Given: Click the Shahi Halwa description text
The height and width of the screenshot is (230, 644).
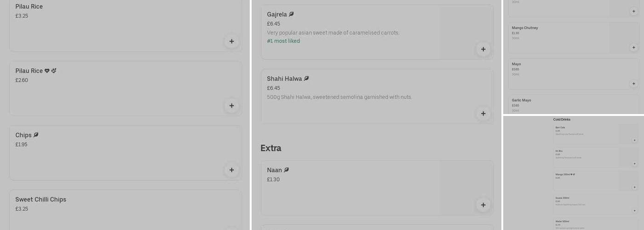Looking at the screenshot, I should [339, 97].
